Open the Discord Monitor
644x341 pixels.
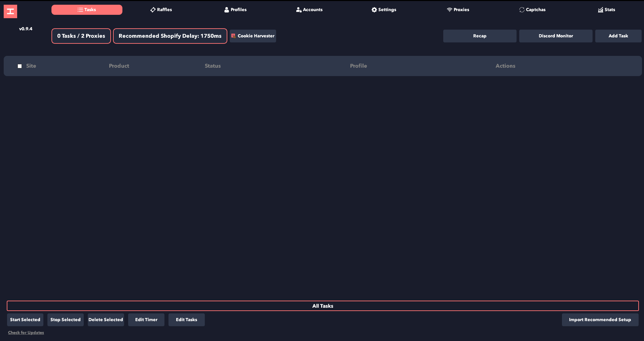556,36
